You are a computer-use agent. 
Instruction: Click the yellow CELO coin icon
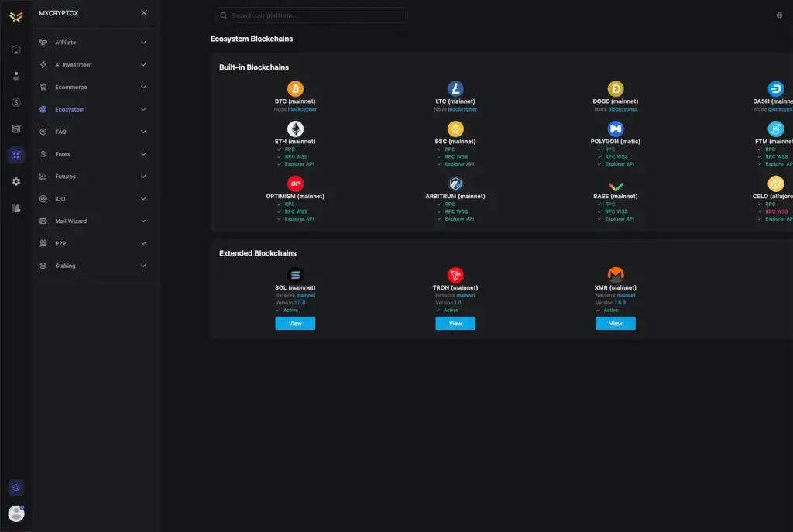(776, 183)
